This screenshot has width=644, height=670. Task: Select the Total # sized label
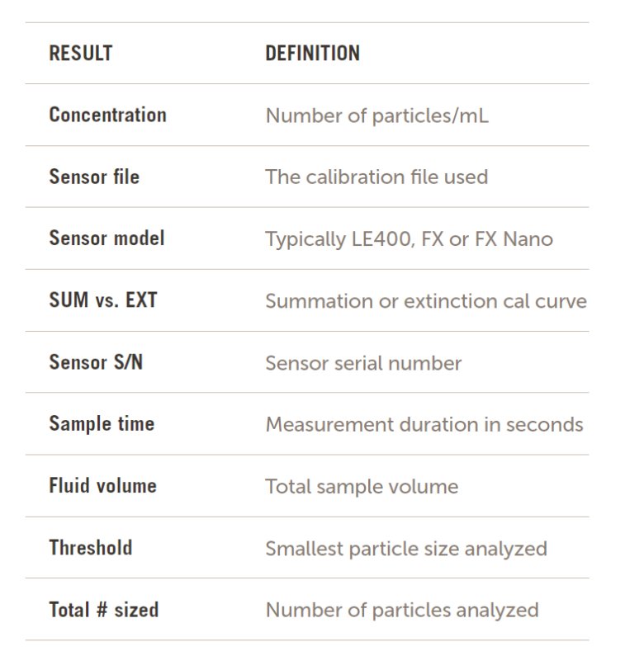click(x=104, y=611)
